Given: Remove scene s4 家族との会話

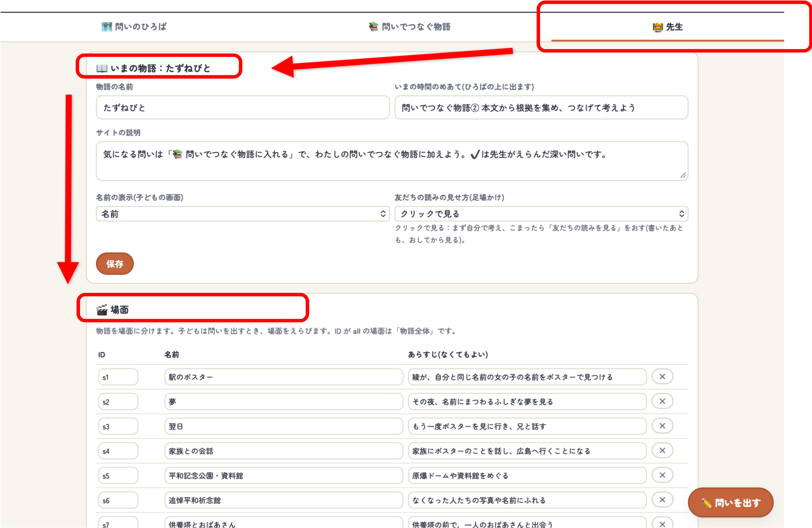Looking at the screenshot, I should pyautogui.click(x=662, y=451).
